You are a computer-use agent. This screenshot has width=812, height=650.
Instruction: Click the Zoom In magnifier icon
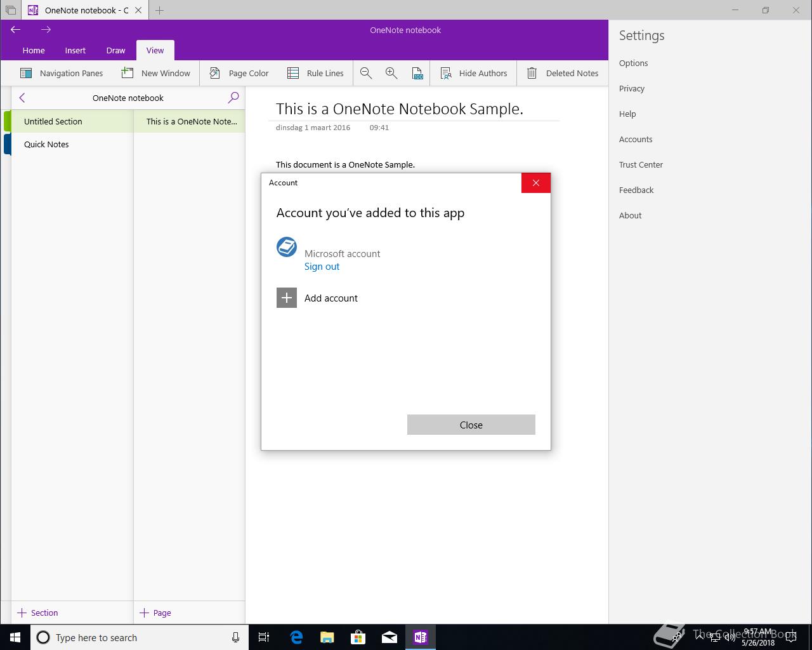click(391, 73)
